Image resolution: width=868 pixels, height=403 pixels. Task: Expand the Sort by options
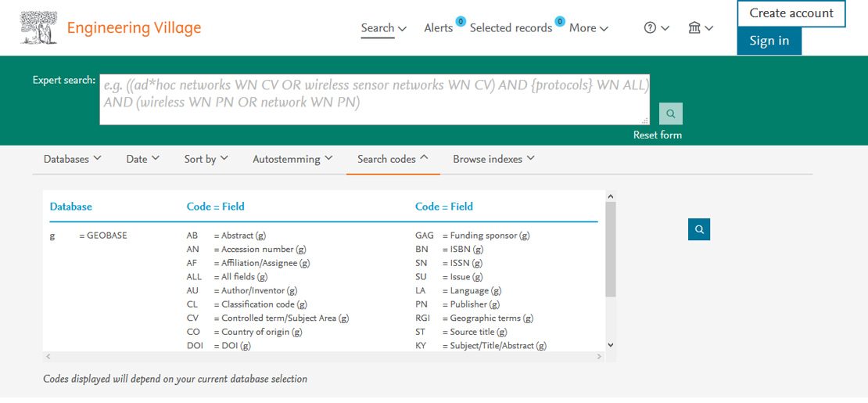click(x=206, y=159)
